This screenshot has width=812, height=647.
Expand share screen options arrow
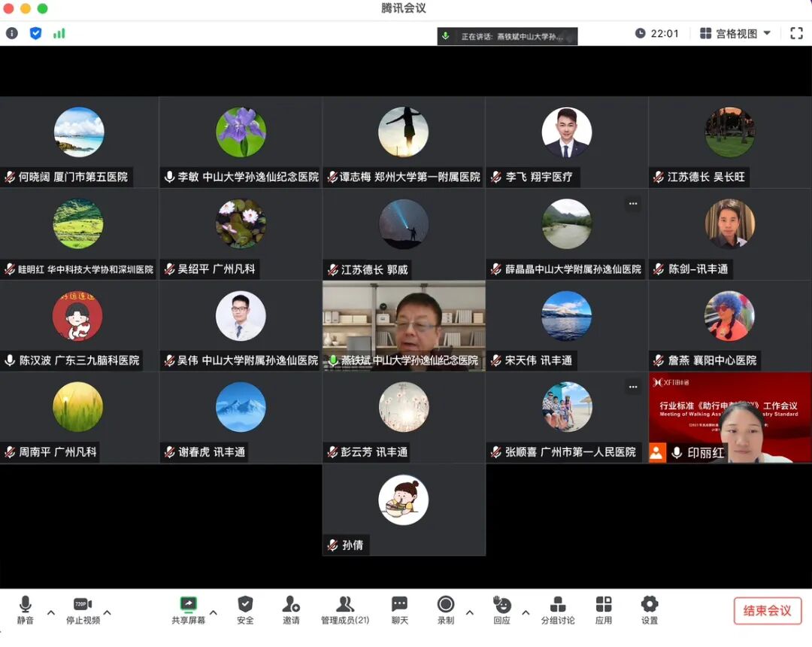[214, 613]
